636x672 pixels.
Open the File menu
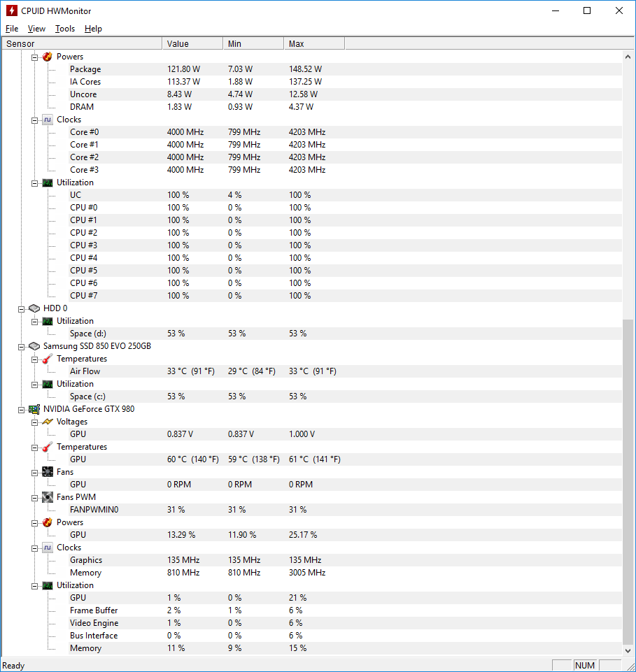point(12,29)
